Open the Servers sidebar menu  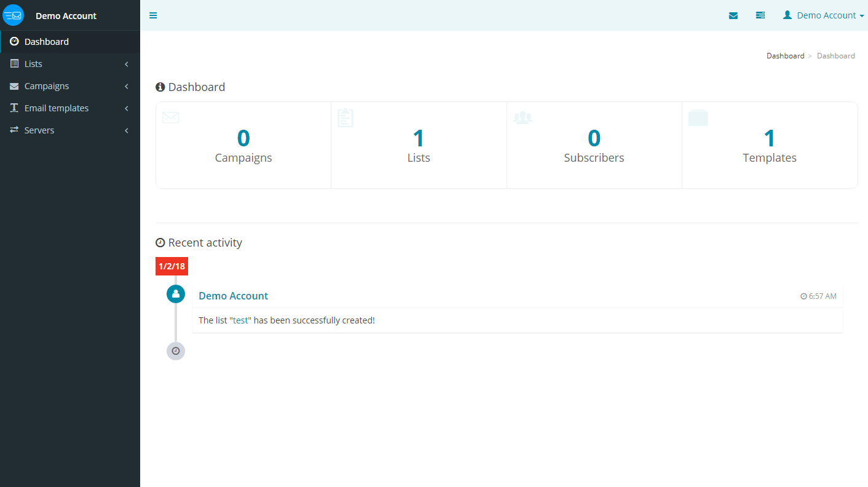pyautogui.click(x=39, y=130)
